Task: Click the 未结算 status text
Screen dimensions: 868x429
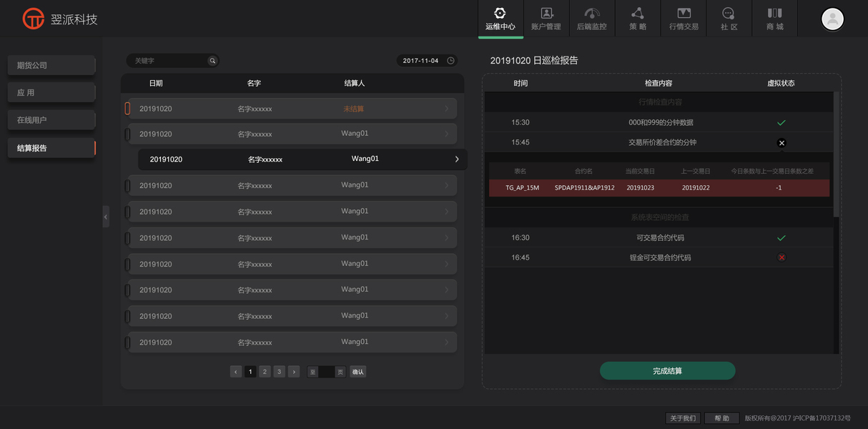Action: [x=354, y=109]
